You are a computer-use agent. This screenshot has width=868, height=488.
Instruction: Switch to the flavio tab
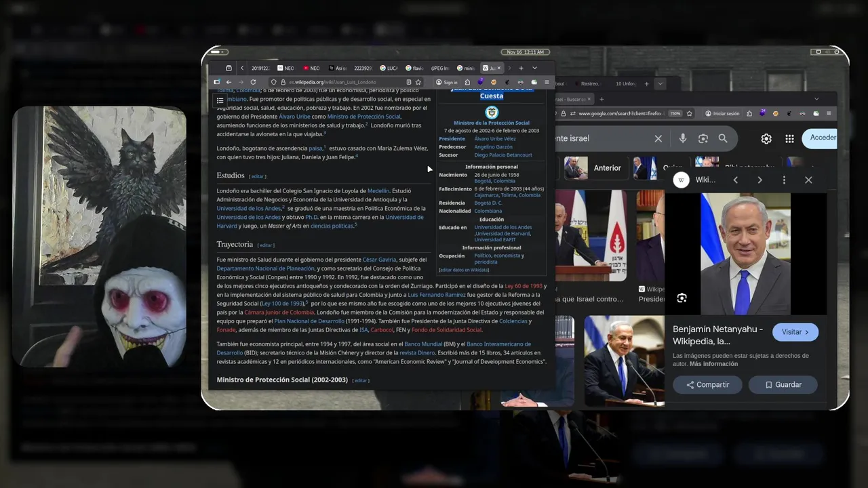[x=416, y=68]
